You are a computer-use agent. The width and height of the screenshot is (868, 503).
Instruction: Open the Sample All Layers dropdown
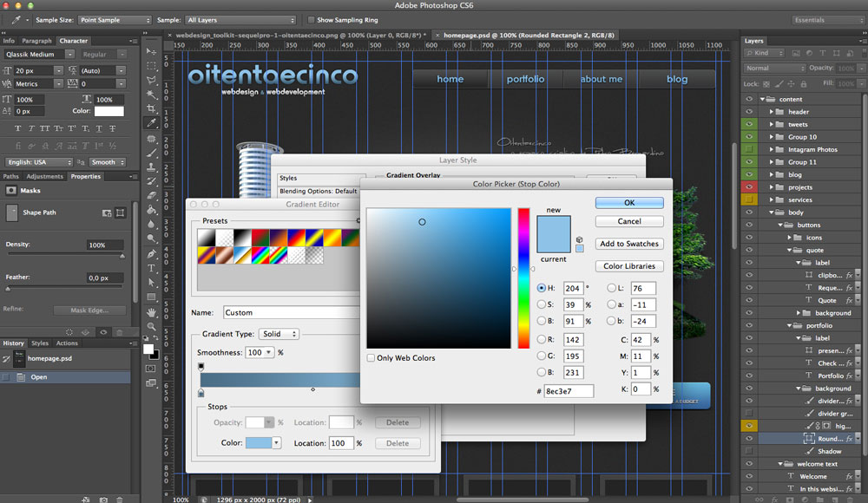coord(240,20)
